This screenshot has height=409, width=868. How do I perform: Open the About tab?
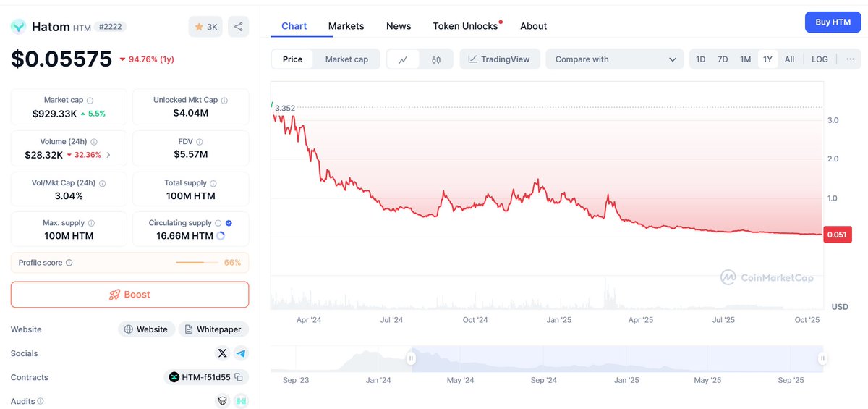[x=533, y=26]
